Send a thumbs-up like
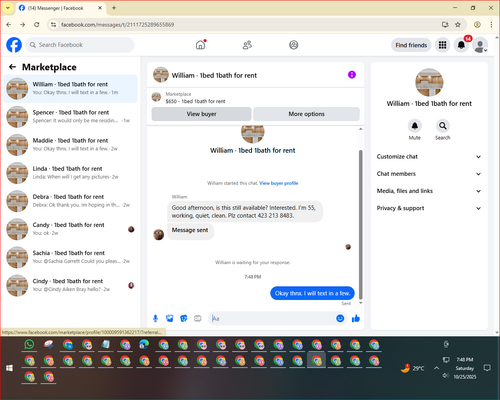The width and height of the screenshot is (500, 400). pyautogui.click(x=356, y=318)
